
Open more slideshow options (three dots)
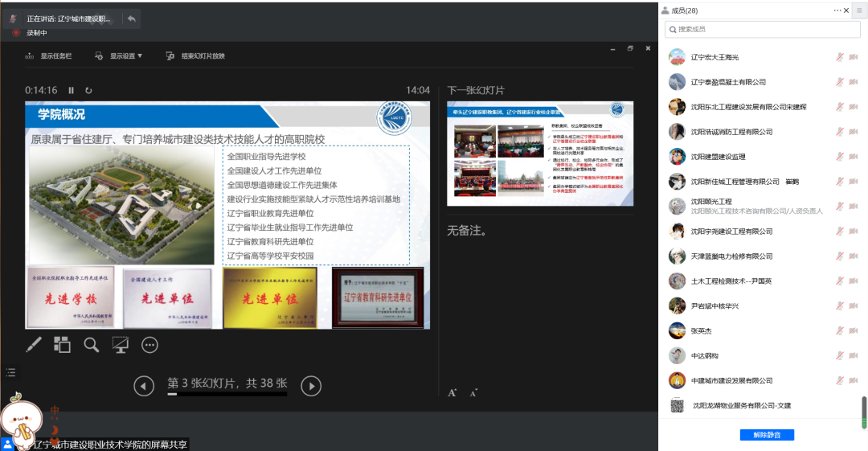(149, 345)
